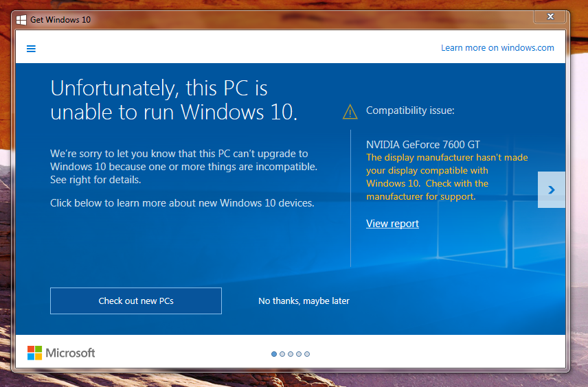
Task: Select the first page indicator dot
Action: point(274,354)
